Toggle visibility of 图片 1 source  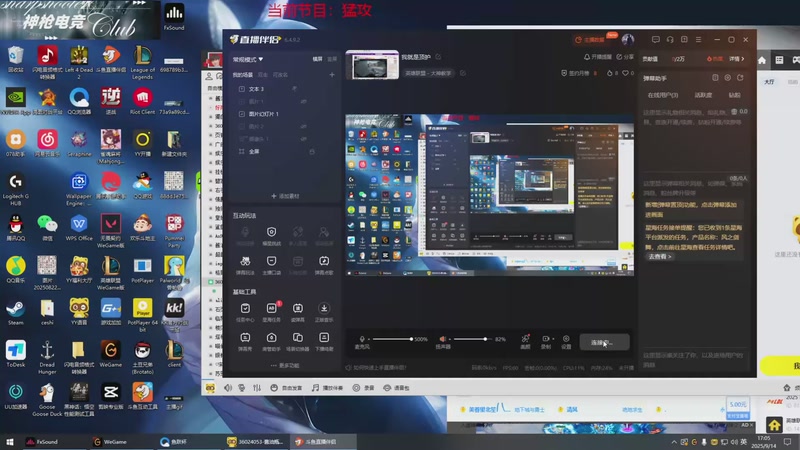304,102
